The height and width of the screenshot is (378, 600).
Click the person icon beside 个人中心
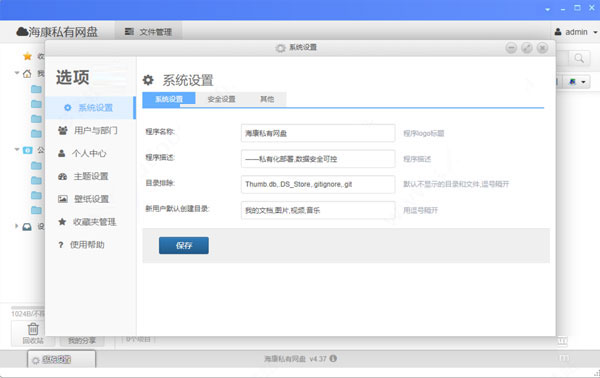61,153
